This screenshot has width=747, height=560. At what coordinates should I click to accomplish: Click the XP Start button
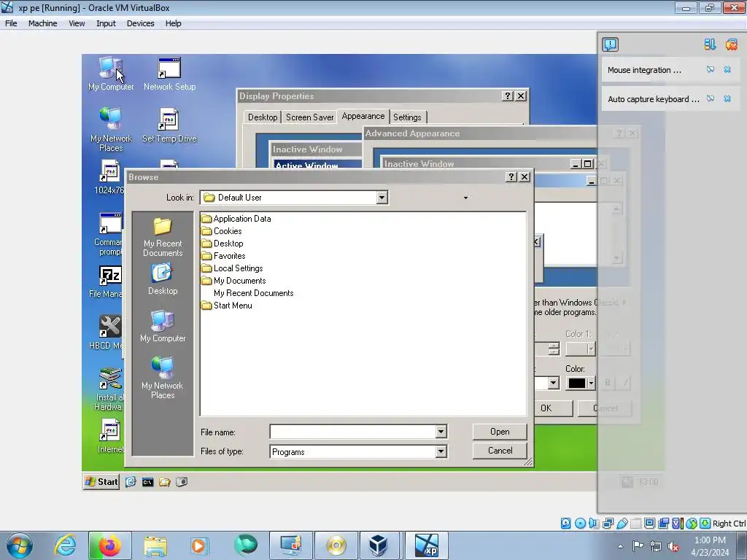pyautogui.click(x=101, y=482)
